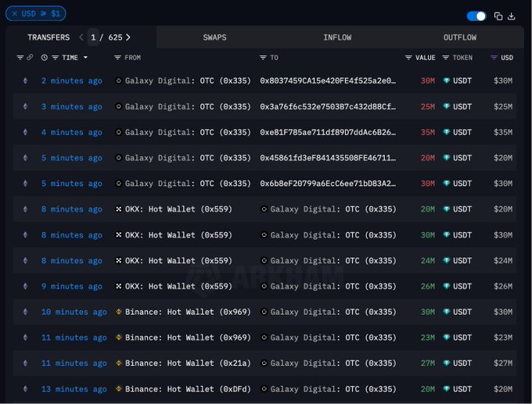Open address 0x8037459CA15e420FE4f525a2e0
The image size is (532, 404).
(x=327, y=81)
